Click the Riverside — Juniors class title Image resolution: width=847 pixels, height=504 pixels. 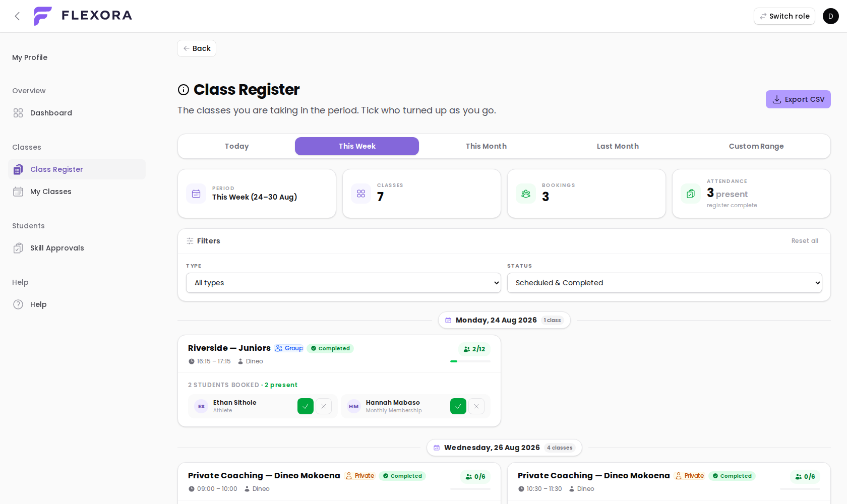229,348
